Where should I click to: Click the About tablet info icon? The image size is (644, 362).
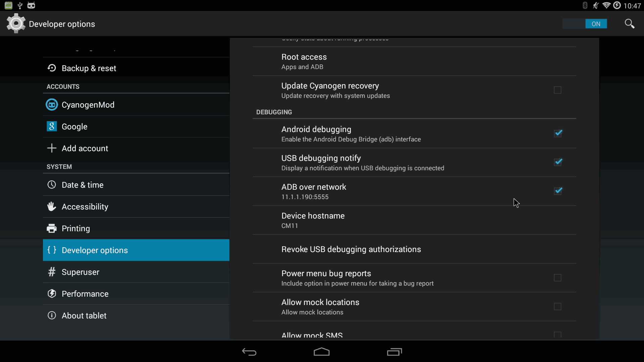52,315
